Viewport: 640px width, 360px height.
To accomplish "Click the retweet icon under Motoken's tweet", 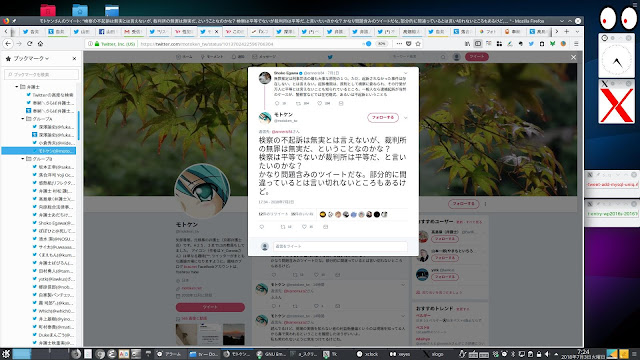I will coord(283,227).
